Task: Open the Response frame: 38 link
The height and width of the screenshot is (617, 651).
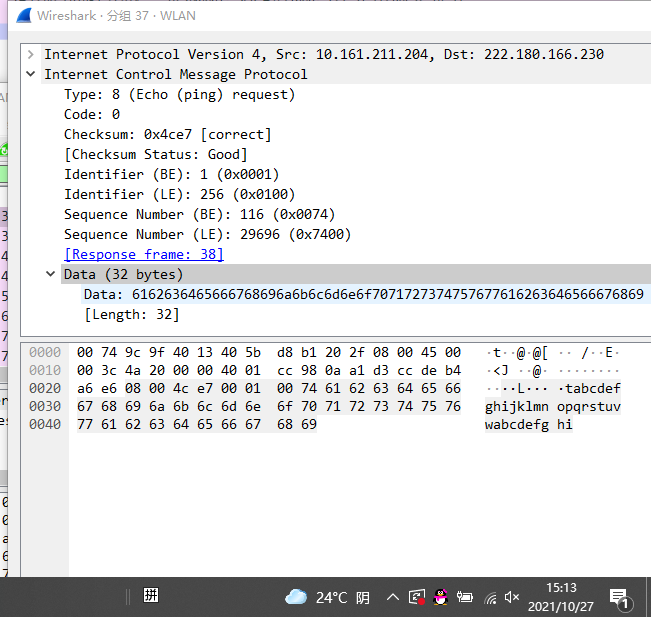Action: coord(144,254)
